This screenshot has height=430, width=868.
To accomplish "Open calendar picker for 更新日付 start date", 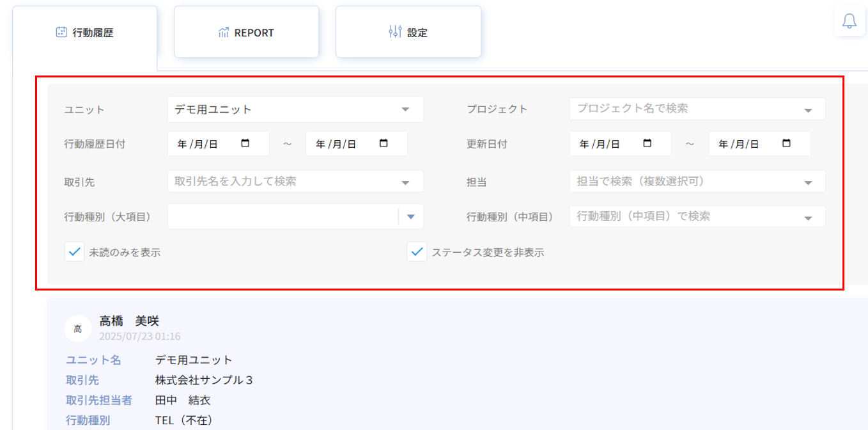I will (647, 144).
